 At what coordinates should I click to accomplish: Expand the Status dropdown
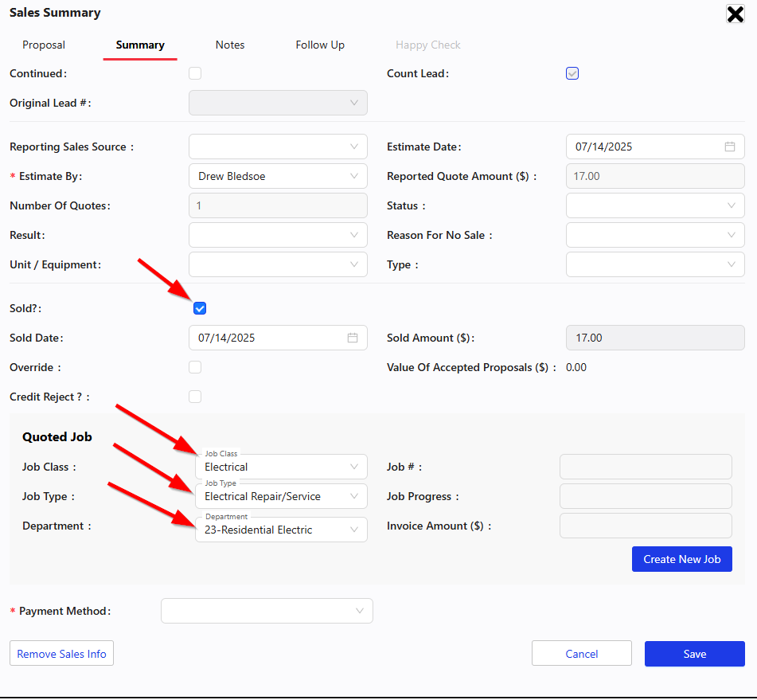pyautogui.click(x=655, y=205)
